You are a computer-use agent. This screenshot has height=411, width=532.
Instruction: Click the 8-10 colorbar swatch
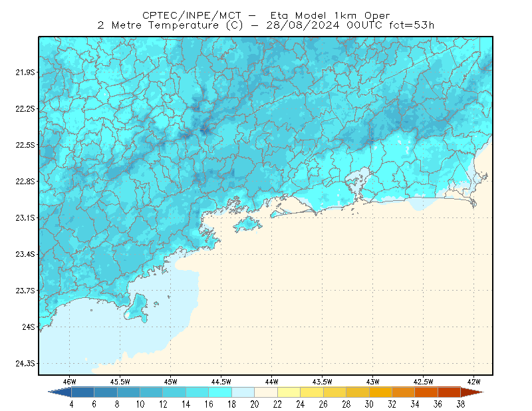(128, 392)
